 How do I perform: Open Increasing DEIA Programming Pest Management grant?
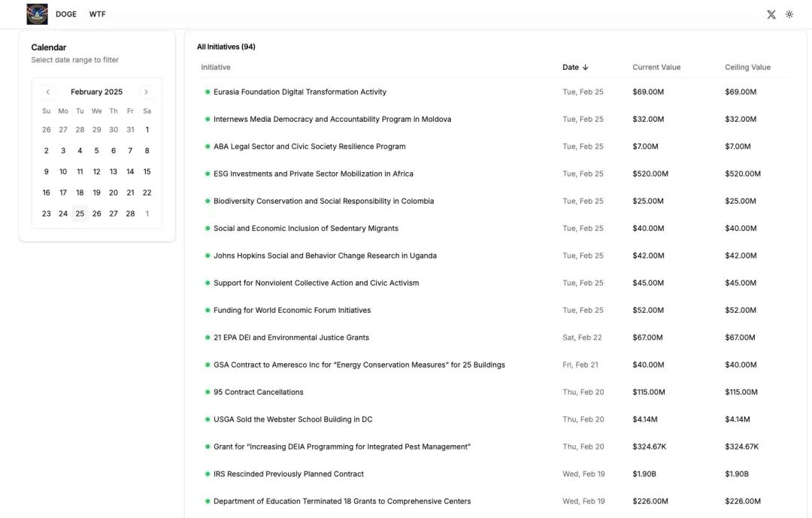(x=342, y=447)
